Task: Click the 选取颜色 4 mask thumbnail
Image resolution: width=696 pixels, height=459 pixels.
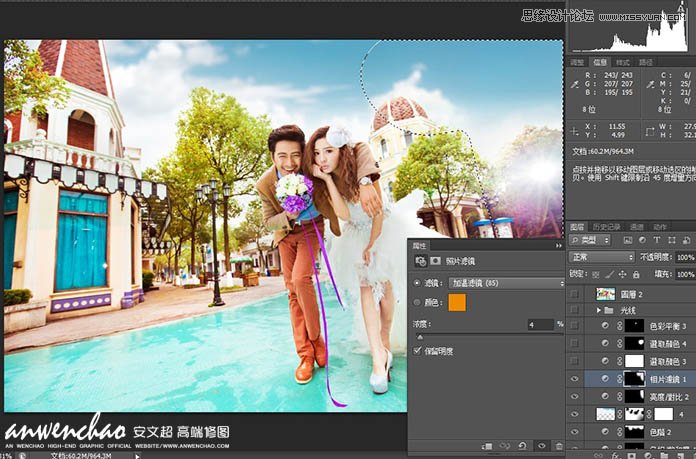Action: pyautogui.click(x=634, y=343)
